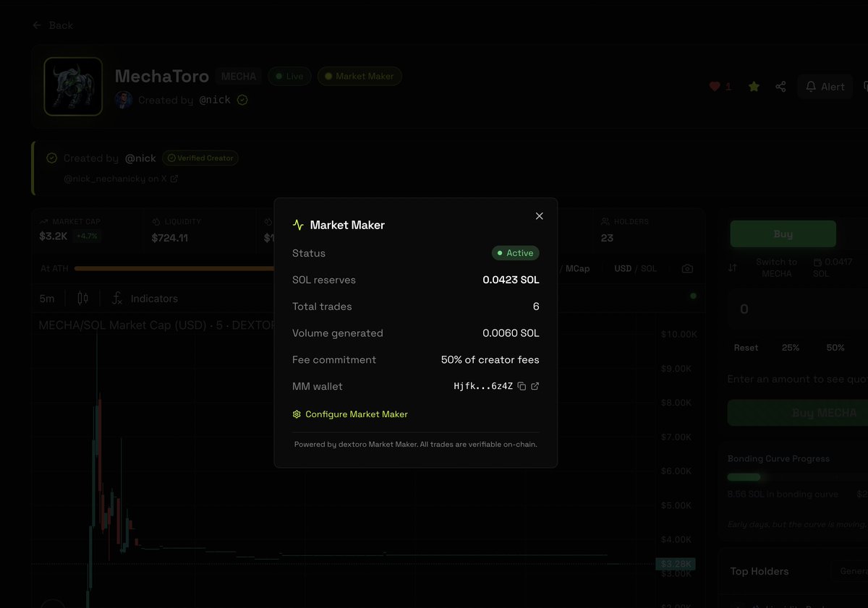The image size is (868, 608).
Task: Click the Buy MECHA button
Action: tap(797, 413)
